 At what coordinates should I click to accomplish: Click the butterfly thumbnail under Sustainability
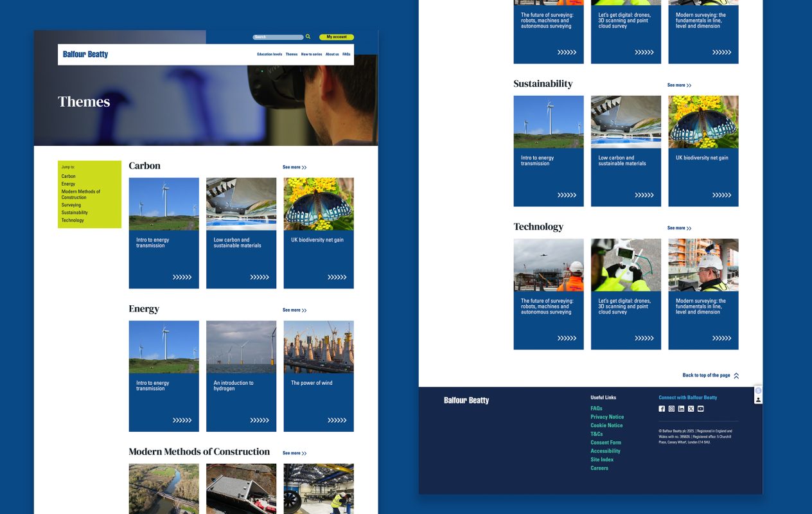pyautogui.click(x=703, y=122)
